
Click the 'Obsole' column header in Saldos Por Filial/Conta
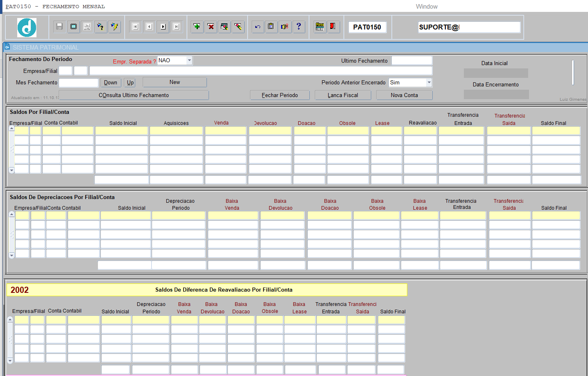click(x=347, y=123)
